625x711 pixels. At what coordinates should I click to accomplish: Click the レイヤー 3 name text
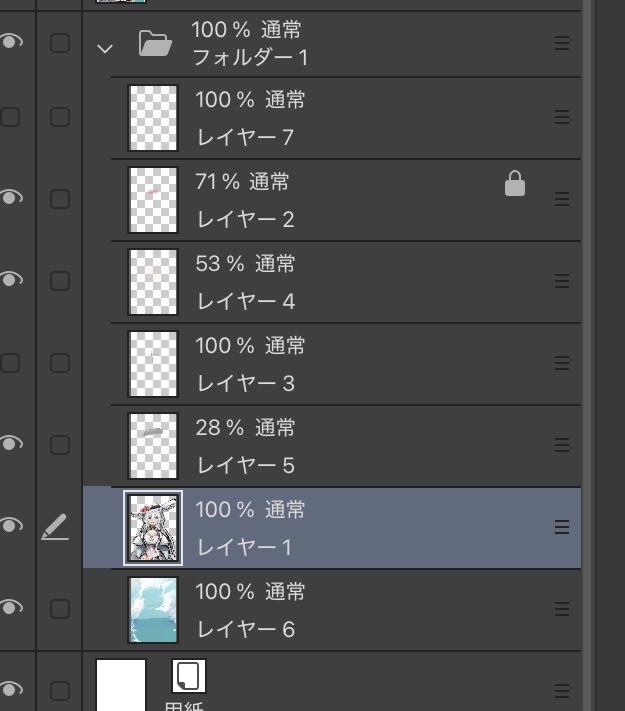click(246, 383)
